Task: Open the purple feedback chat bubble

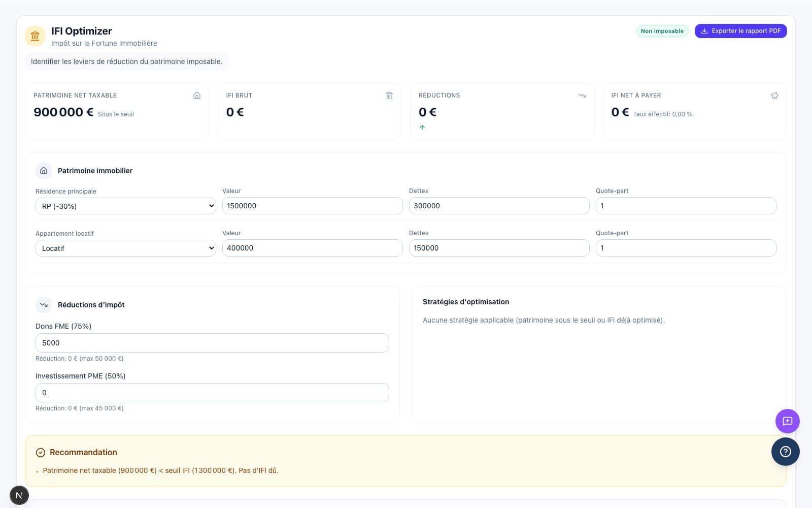Action: (x=787, y=421)
